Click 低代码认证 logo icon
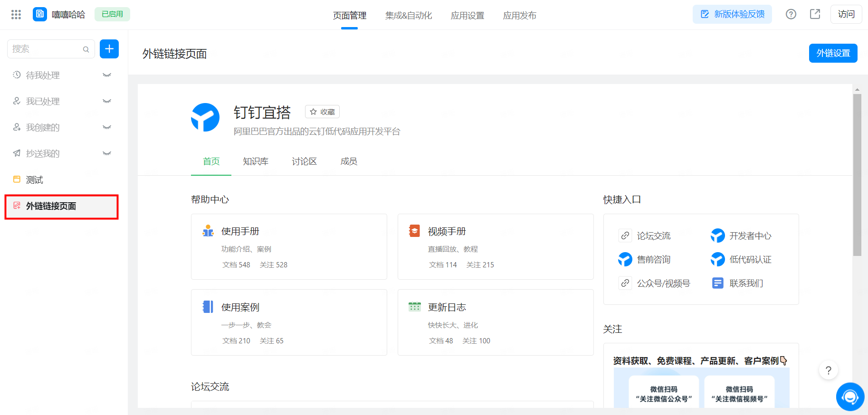Viewport: 868px width, 415px height. [x=718, y=259]
